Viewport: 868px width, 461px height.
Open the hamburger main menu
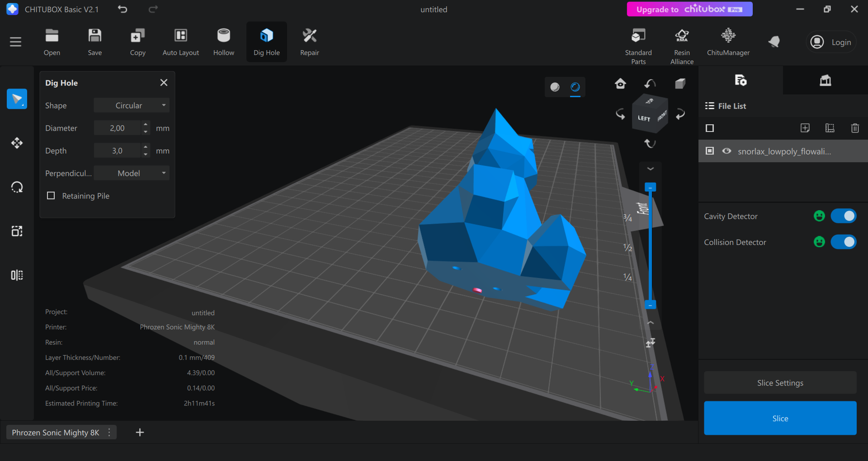pyautogui.click(x=16, y=42)
